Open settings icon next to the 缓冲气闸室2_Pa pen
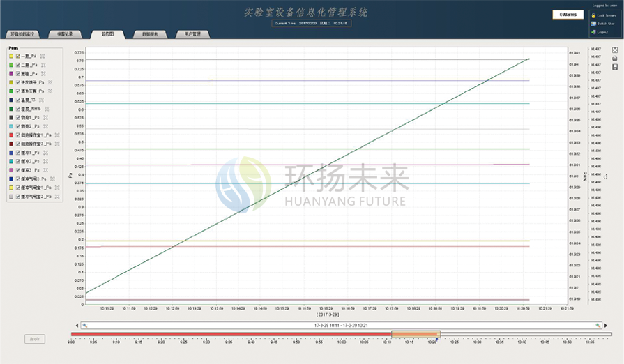Screen dimensions: 624x364 (x=57, y=197)
